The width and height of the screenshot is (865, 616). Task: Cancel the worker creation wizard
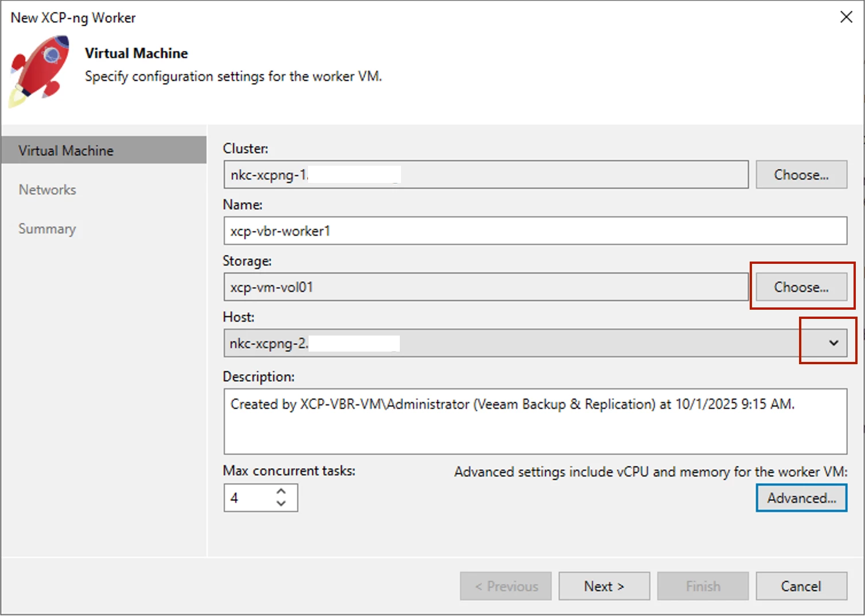[801, 586]
